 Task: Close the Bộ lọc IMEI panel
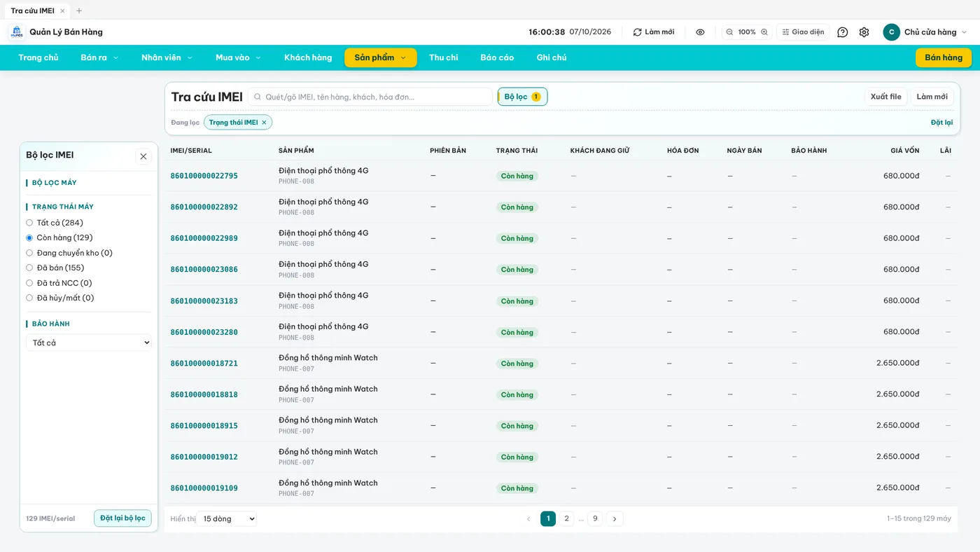coord(143,156)
